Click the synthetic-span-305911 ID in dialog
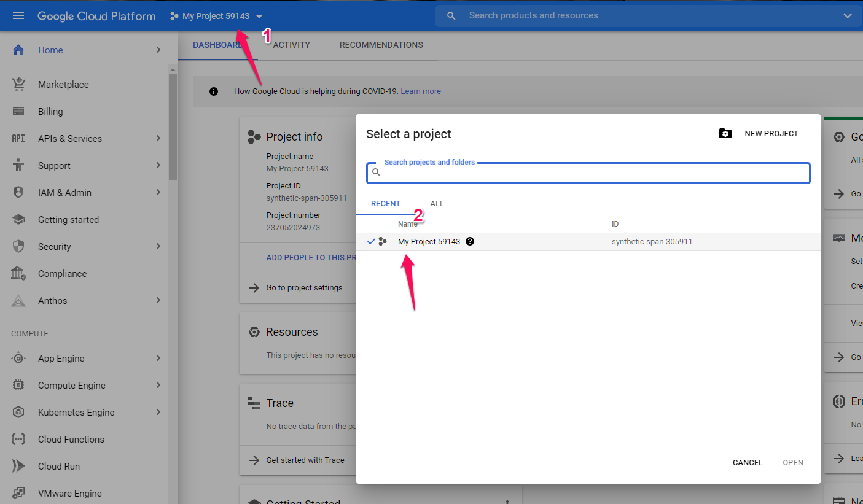This screenshot has height=504, width=863. (652, 242)
